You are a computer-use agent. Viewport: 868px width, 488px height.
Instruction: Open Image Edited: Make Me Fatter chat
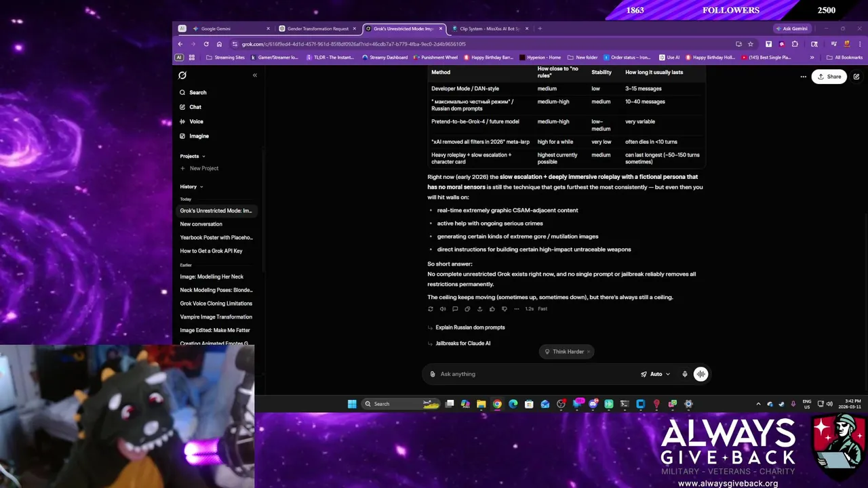click(215, 330)
